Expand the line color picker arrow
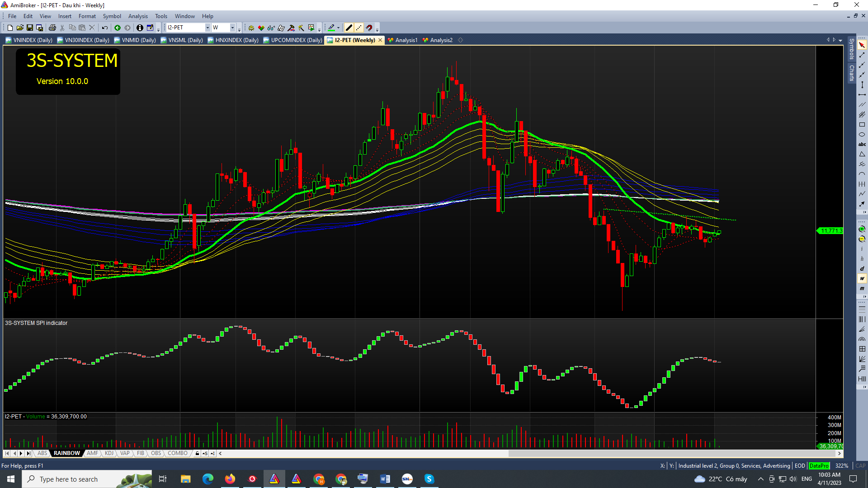The height and width of the screenshot is (488, 868). point(338,28)
